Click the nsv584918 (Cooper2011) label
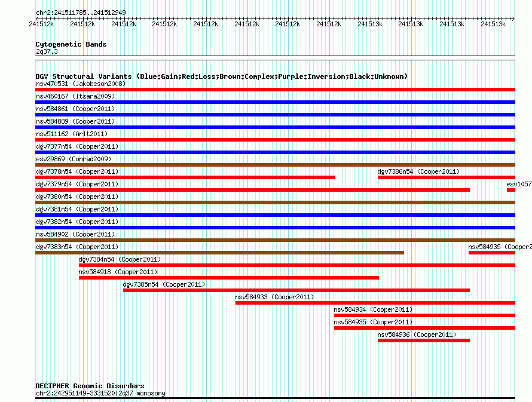Image resolution: width=532 pixels, height=402 pixels. click(118, 272)
